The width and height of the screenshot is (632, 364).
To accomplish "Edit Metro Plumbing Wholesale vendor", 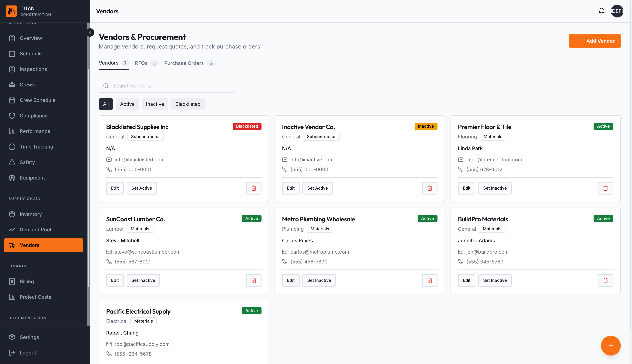I will (291, 280).
